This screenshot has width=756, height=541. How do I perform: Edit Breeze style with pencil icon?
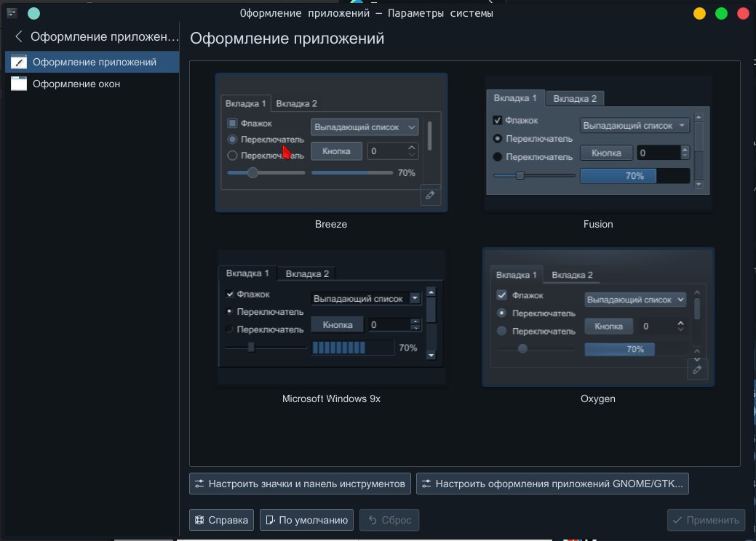[430, 195]
